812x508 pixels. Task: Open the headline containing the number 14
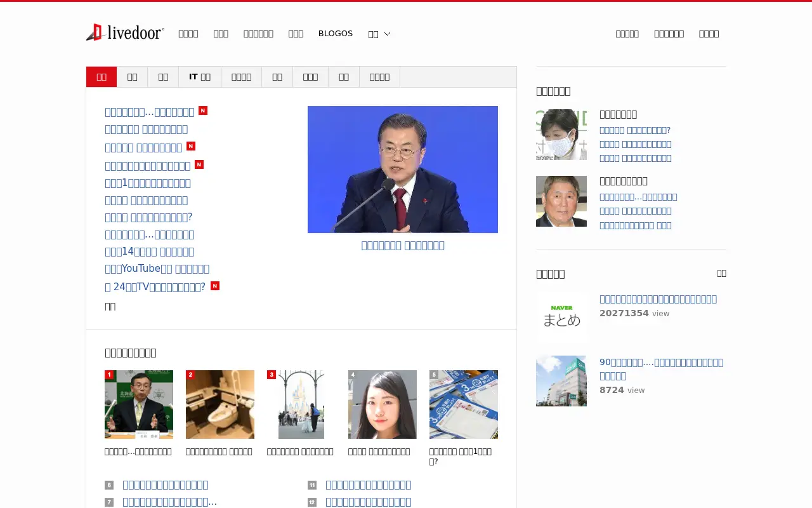(x=150, y=251)
